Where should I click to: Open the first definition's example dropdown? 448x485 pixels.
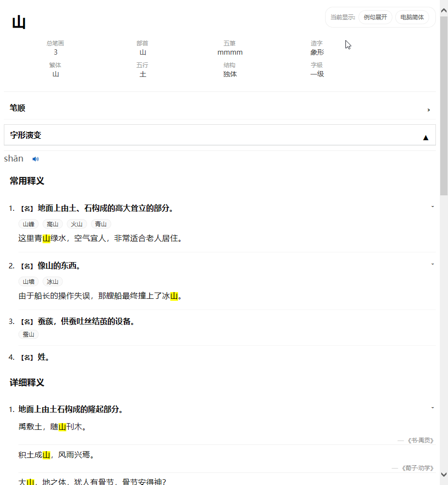tap(432, 206)
